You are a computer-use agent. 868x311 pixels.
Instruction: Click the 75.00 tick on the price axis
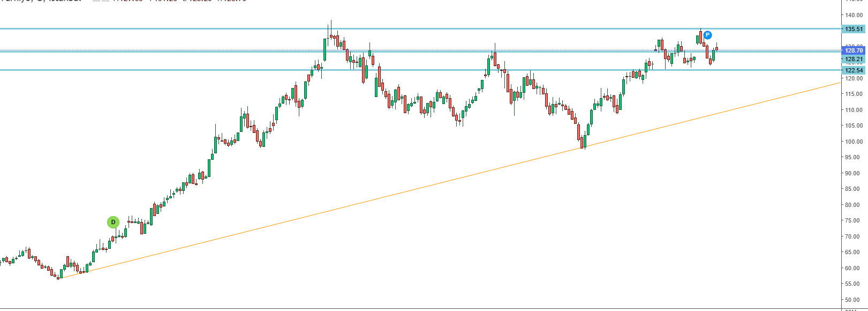[x=854, y=220]
